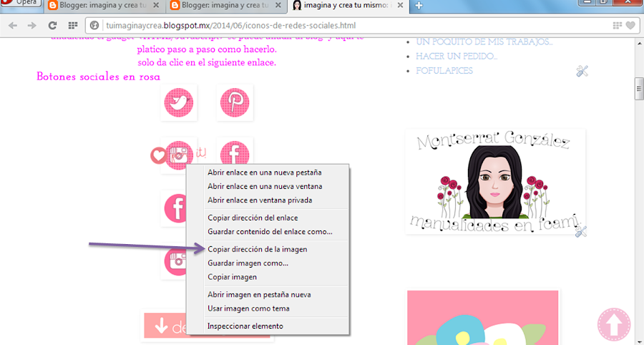Click the solid pink Facebook icon

(x=176, y=208)
